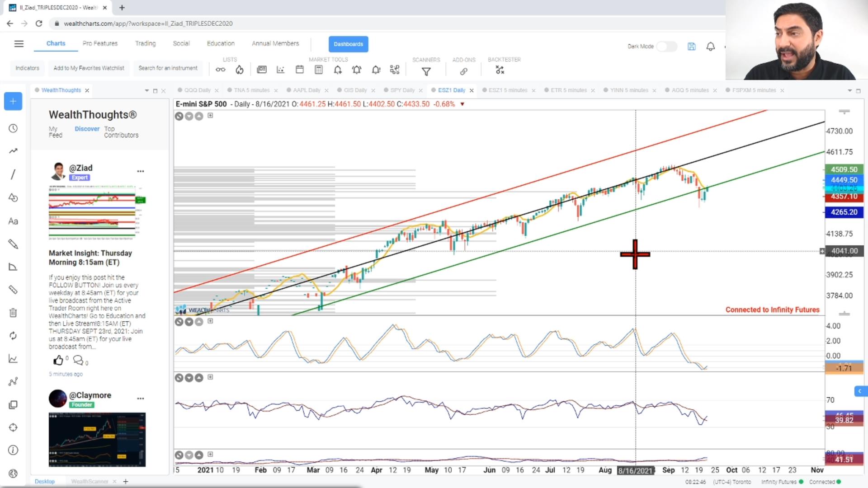Select the text annotation Aa tool
The image size is (868, 488).
tap(13, 221)
